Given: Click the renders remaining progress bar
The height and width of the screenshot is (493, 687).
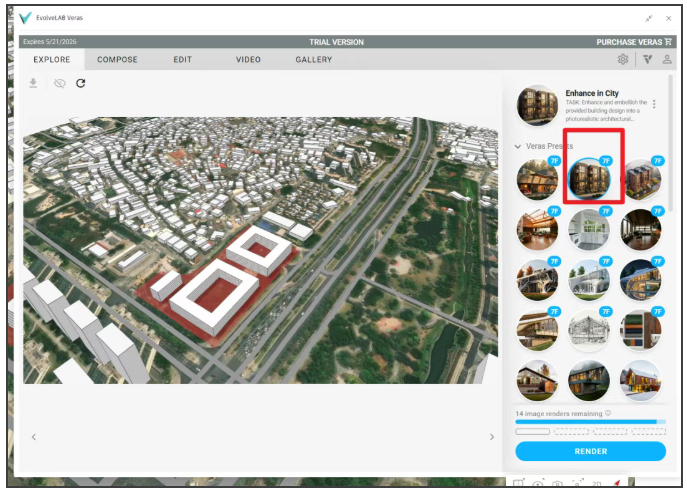Looking at the screenshot, I should click(591, 422).
